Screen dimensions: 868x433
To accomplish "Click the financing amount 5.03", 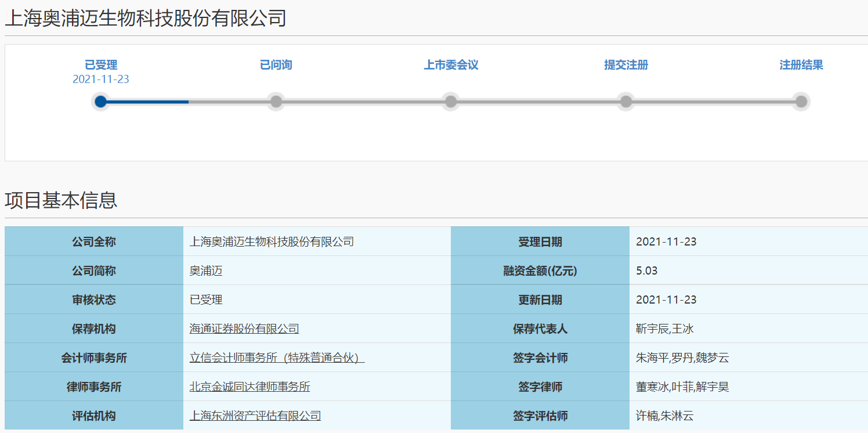I will point(647,271).
